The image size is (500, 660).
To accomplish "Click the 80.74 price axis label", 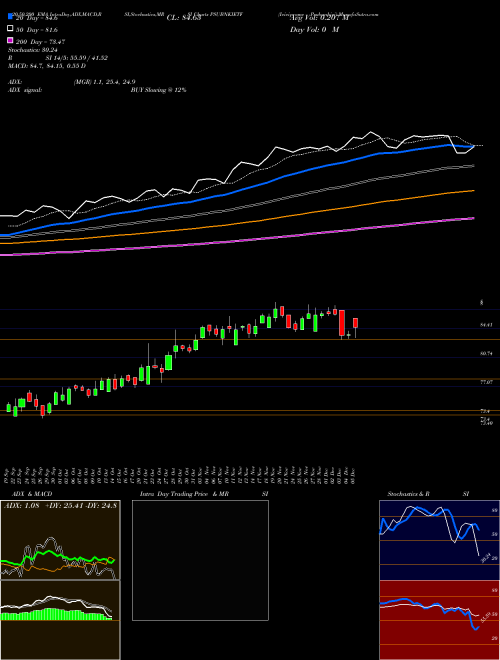I will [x=486, y=354].
